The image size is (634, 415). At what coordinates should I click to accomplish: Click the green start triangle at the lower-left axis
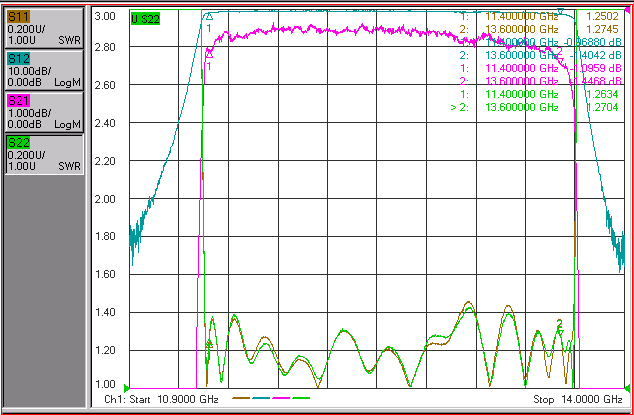[126, 387]
